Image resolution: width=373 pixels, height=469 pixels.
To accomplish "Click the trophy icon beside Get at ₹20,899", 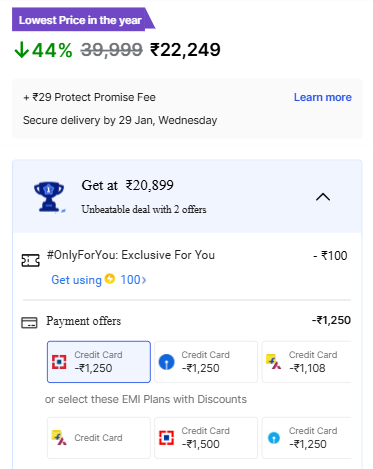I will pos(49,197).
